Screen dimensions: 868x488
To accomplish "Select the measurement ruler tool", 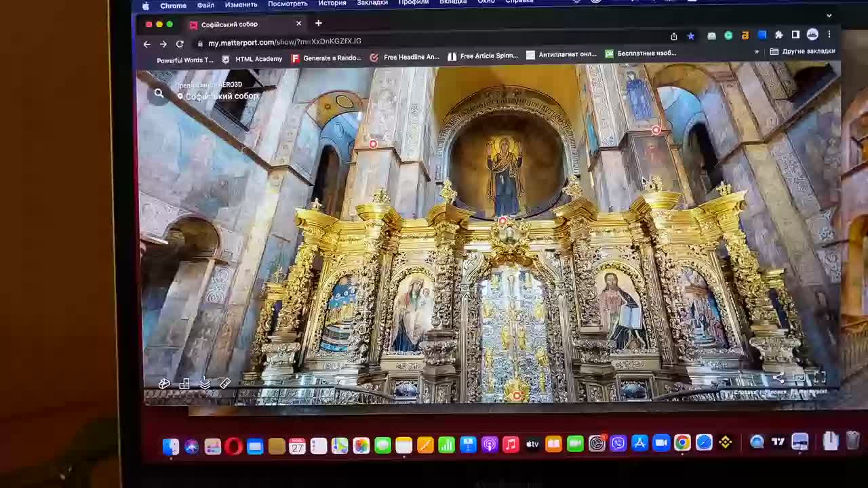I will (x=225, y=384).
